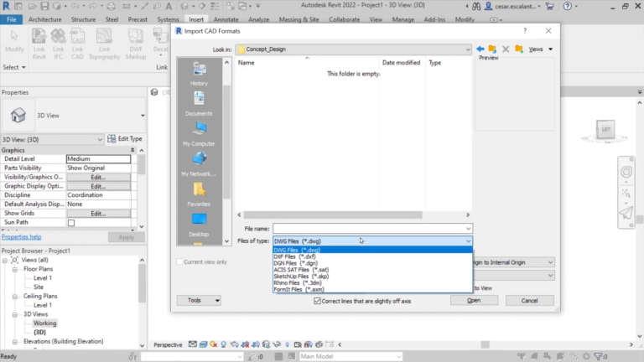This screenshot has height=362, width=644.
Task: Open the Properties help link
Action: coord(21,237)
